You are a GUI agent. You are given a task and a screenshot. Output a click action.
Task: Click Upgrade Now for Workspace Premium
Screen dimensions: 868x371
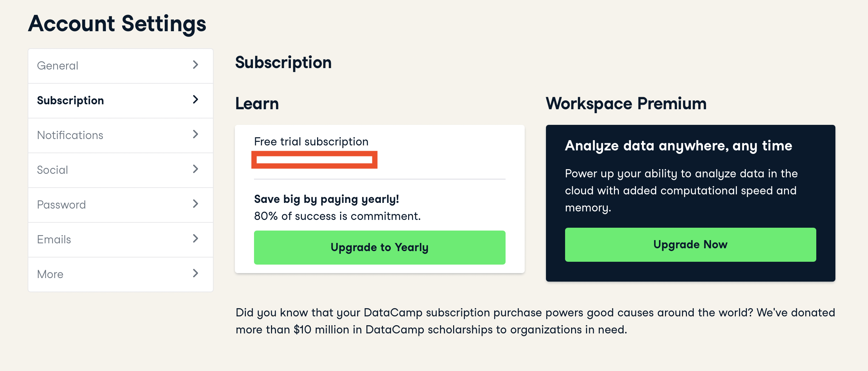click(690, 245)
